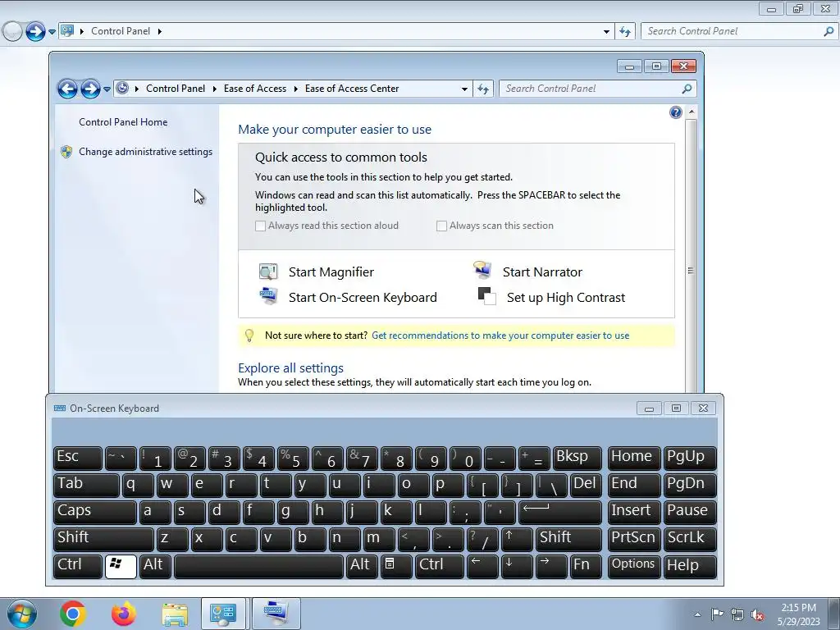Toggle the Fn key on keyboard
Image resolution: width=840 pixels, height=630 pixels.
(x=586, y=566)
